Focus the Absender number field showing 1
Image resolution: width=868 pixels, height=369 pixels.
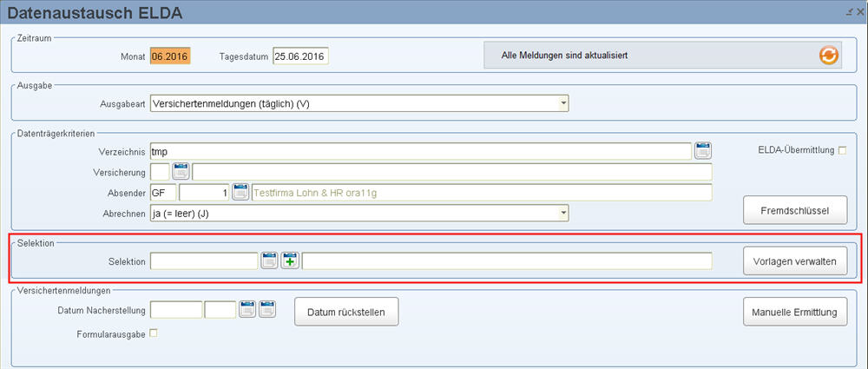[x=204, y=192]
